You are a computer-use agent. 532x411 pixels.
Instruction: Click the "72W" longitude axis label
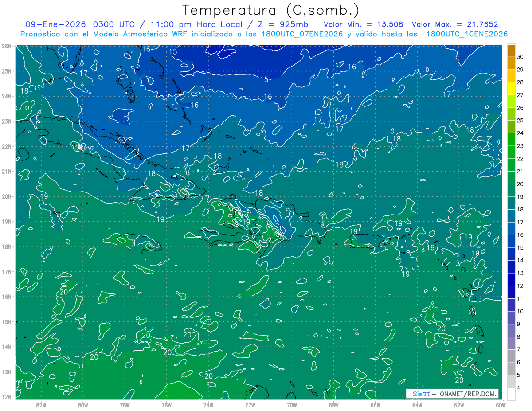click(x=250, y=405)
